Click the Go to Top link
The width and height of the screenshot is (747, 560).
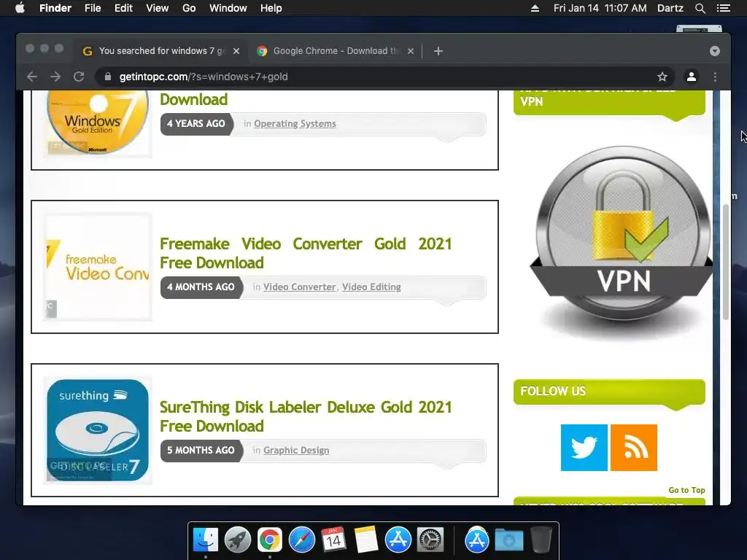[x=686, y=490]
